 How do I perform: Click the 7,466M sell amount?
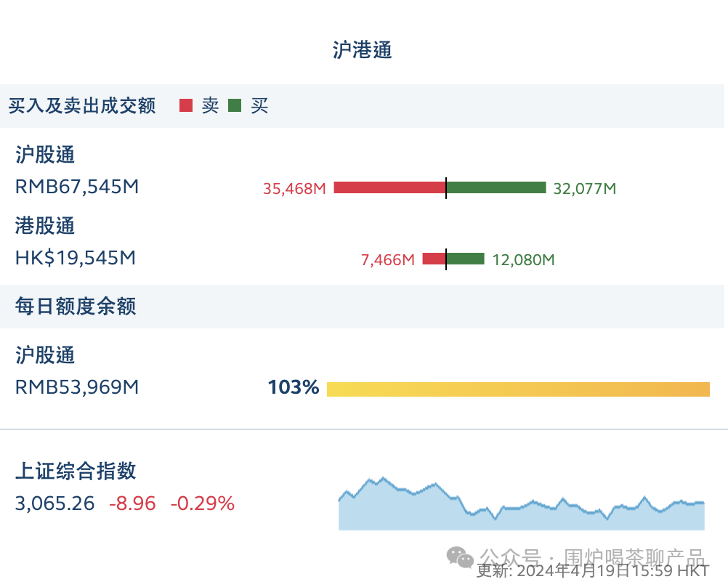tap(388, 259)
